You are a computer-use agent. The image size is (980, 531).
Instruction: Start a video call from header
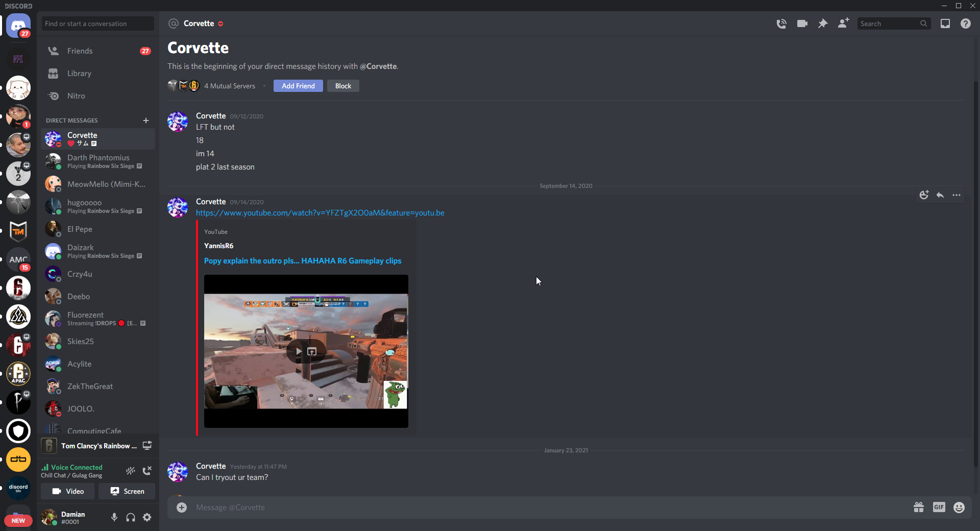pos(802,23)
